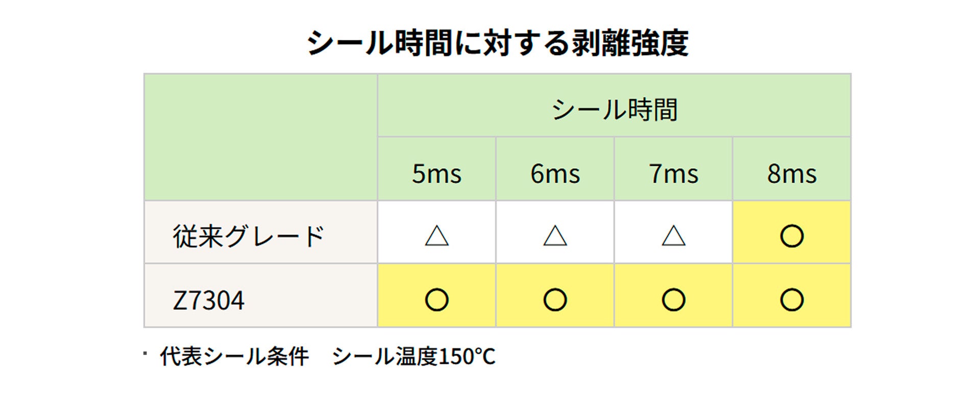980x396 pixels.
Task: Click the 代表シール条件 footnote text
Action: [234, 356]
